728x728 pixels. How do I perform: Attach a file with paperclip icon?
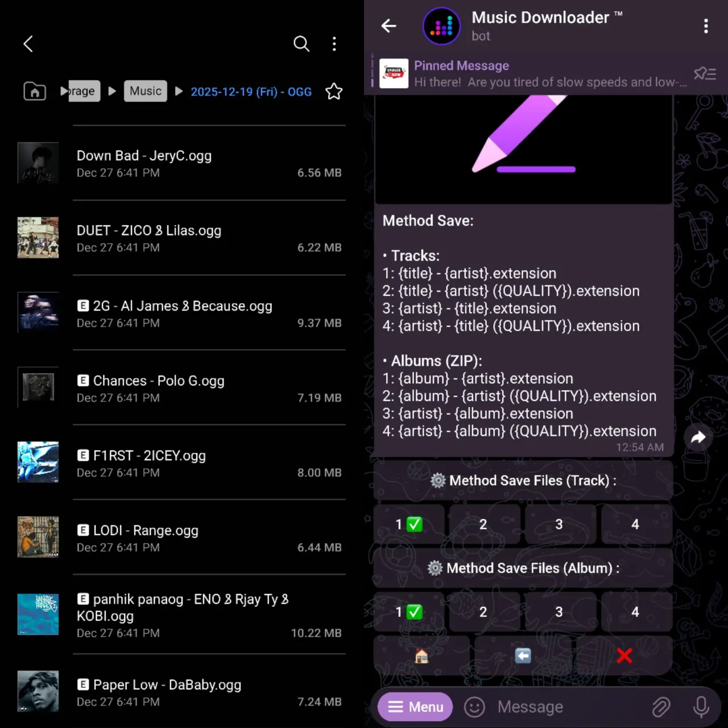[661, 707]
